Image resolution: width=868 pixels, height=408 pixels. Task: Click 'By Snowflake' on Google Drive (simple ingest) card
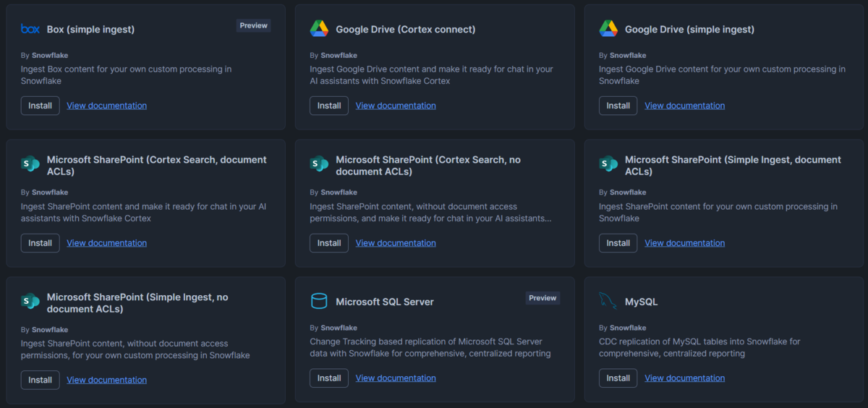coord(624,55)
